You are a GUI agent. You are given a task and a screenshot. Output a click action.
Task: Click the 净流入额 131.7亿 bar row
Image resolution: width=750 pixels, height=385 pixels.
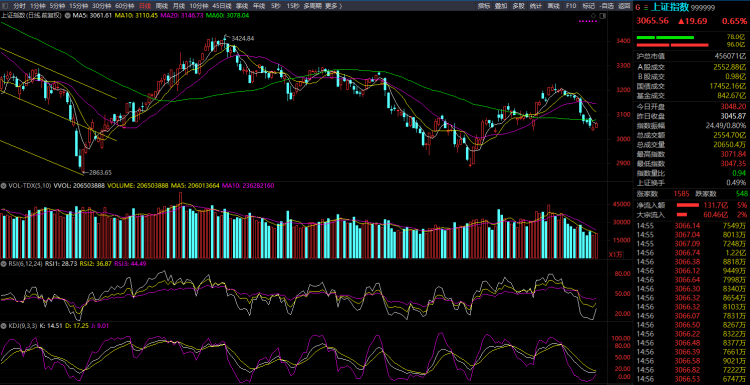pyautogui.click(x=691, y=205)
